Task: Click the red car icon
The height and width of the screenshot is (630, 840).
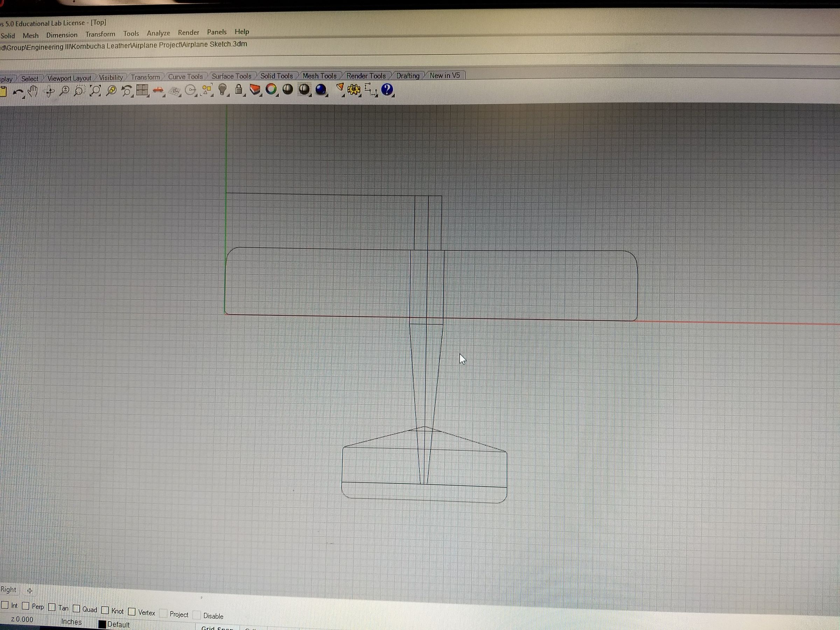Action: 158,90
